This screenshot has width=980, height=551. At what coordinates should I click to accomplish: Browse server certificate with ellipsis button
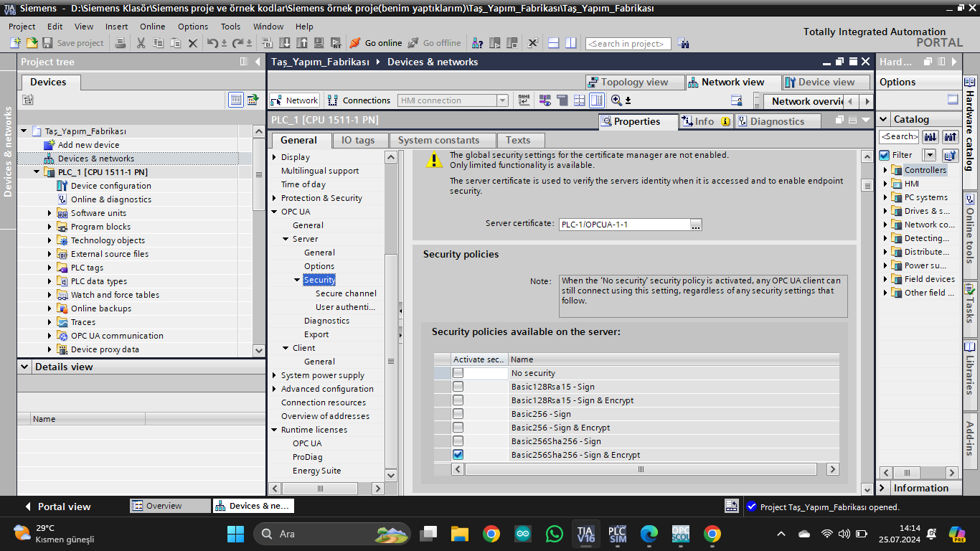pos(695,225)
